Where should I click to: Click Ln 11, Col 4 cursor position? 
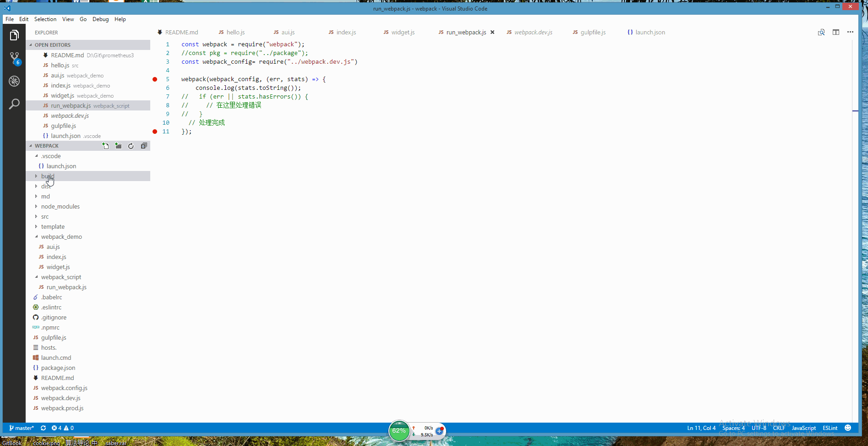click(701, 428)
